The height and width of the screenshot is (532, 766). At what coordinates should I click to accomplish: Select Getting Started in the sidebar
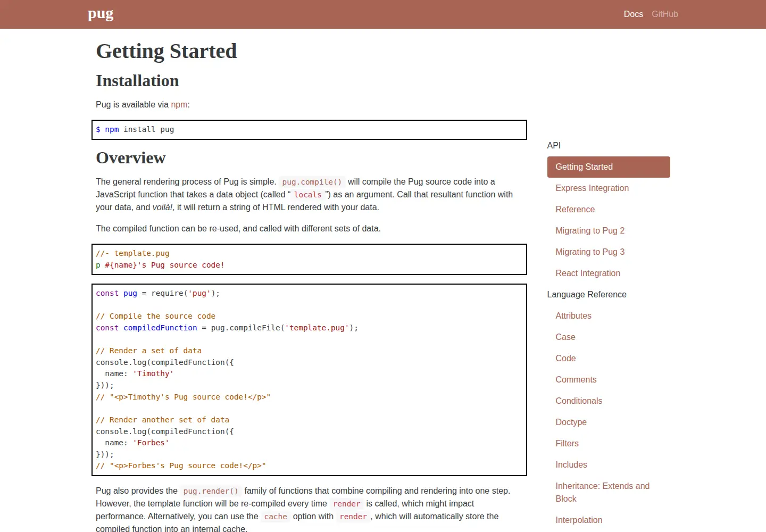pos(609,167)
